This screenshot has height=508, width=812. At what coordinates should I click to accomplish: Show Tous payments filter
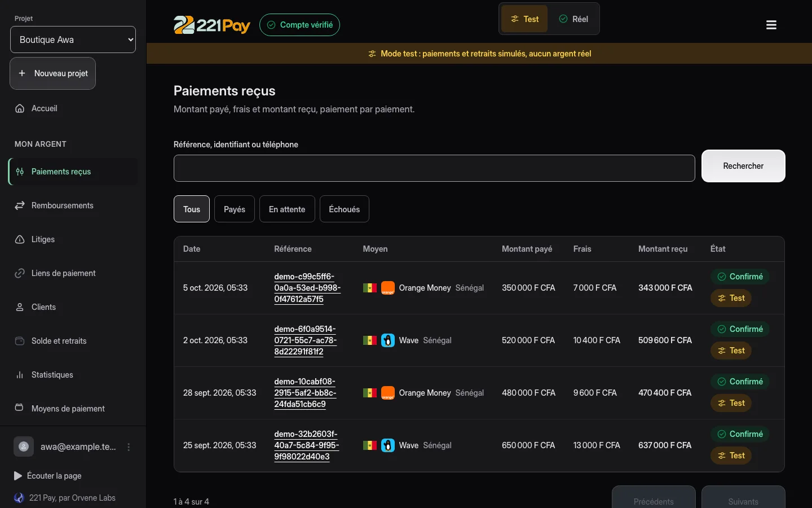(192, 209)
